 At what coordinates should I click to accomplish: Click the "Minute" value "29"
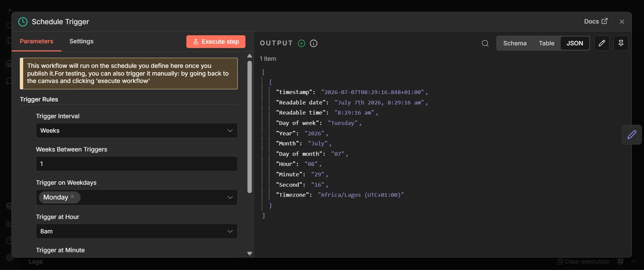(318, 174)
